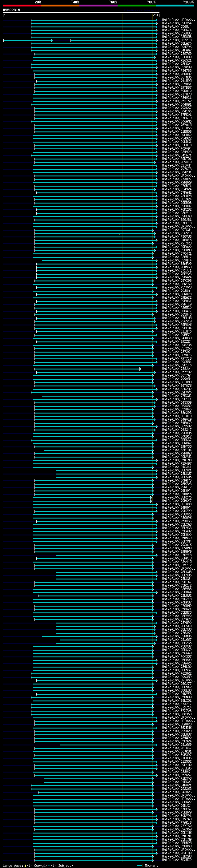197x868 pixels.
Task: Click the label UniRef100_P28844
Action: click(x=177, y=592)
